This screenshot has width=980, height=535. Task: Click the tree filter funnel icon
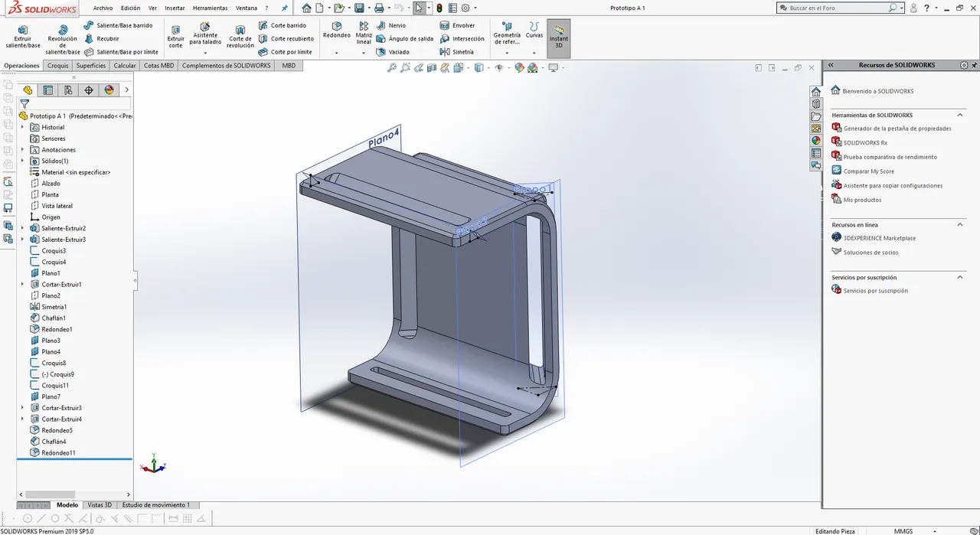(x=24, y=103)
